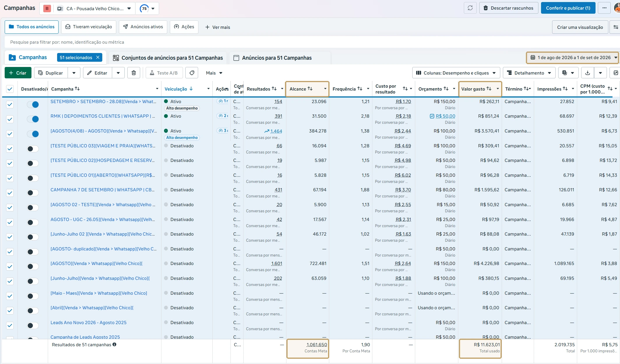The height and width of the screenshot is (364, 620).
Task: Sort by Alcance column arrows
Action: pyautogui.click(x=310, y=89)
